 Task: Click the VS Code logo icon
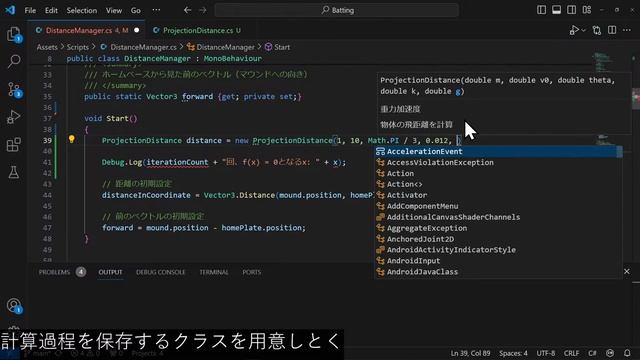coord(10,10)
